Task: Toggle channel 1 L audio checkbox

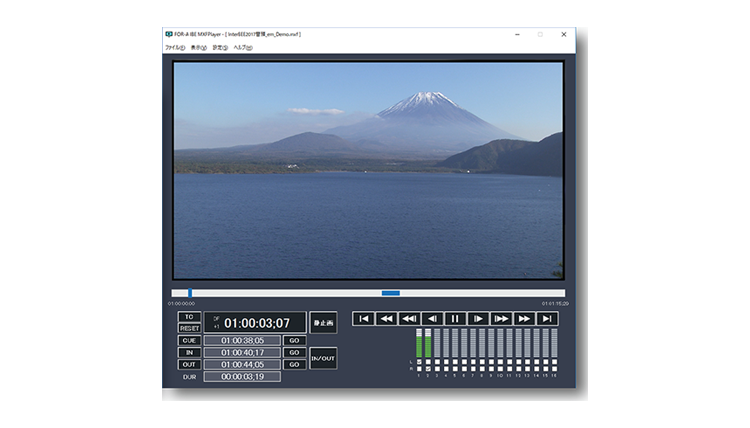Action: (x=421, y=361)
